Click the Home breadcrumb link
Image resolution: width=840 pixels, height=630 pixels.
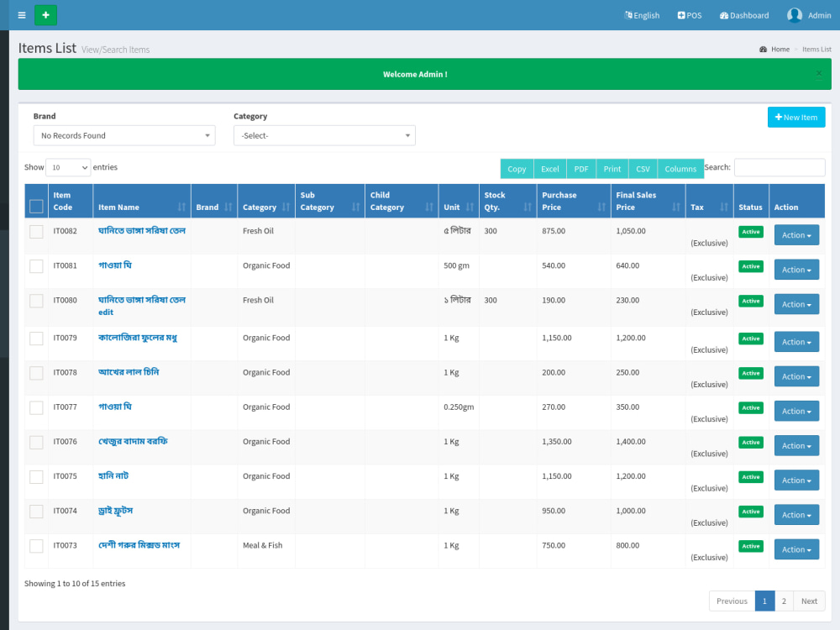click(780, 50)
